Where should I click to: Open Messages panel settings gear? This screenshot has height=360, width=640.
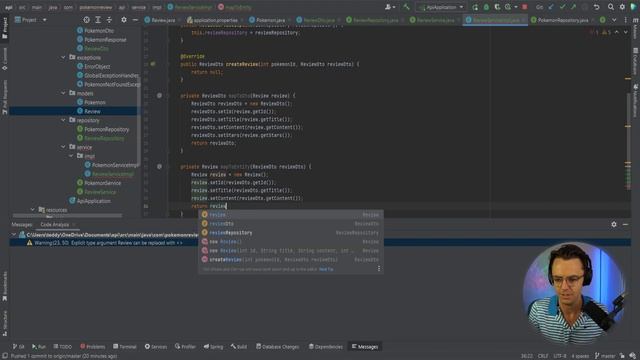point(614,224)
